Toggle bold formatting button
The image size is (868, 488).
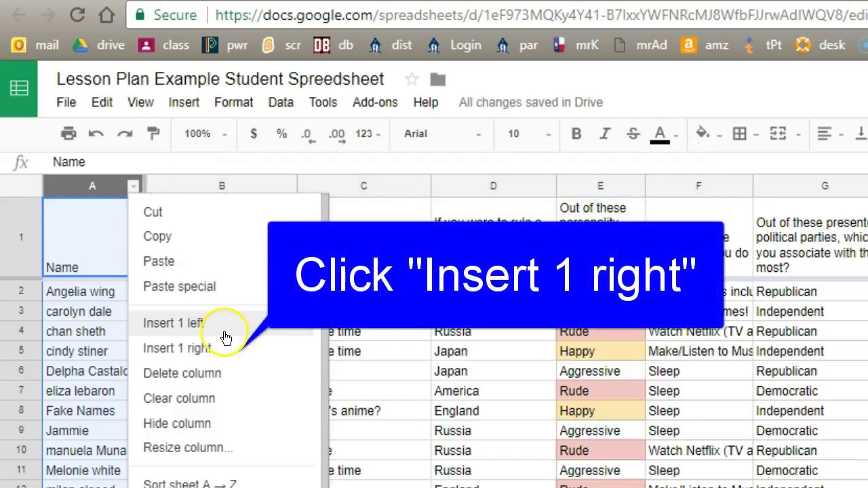576,134
